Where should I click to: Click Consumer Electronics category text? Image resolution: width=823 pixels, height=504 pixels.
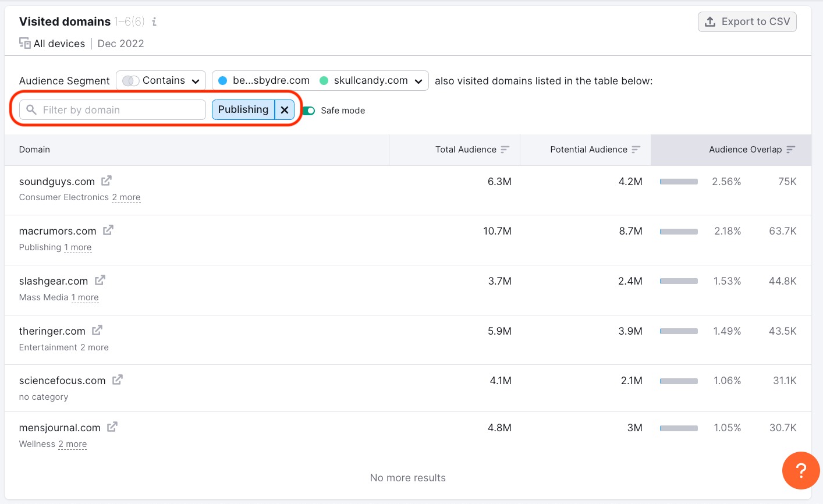point(64,197)
